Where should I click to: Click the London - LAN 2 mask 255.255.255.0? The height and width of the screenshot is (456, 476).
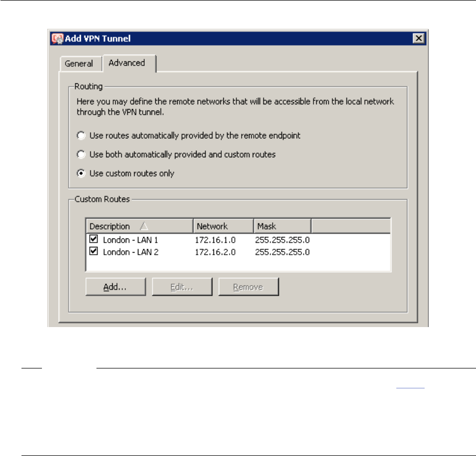(283, 252)
